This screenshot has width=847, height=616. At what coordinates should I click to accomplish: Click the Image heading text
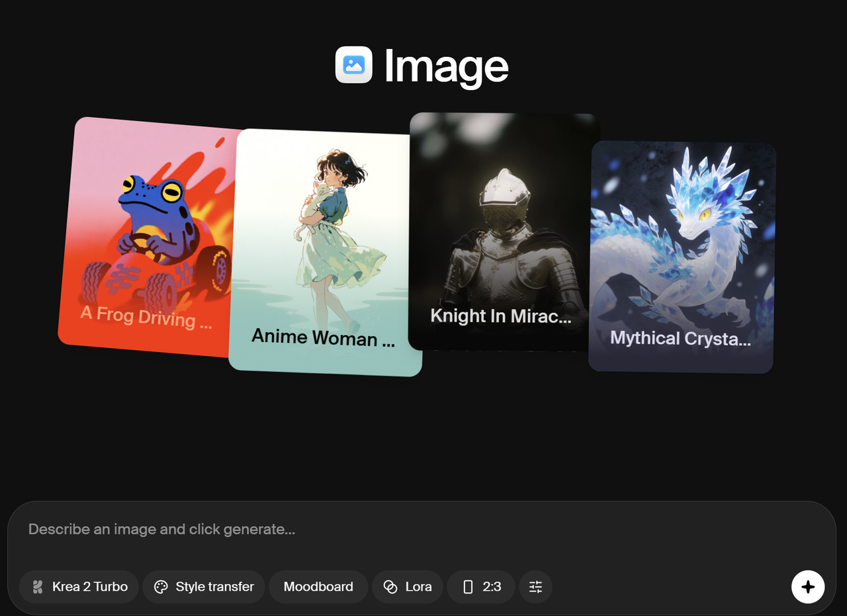coord(446,67)
